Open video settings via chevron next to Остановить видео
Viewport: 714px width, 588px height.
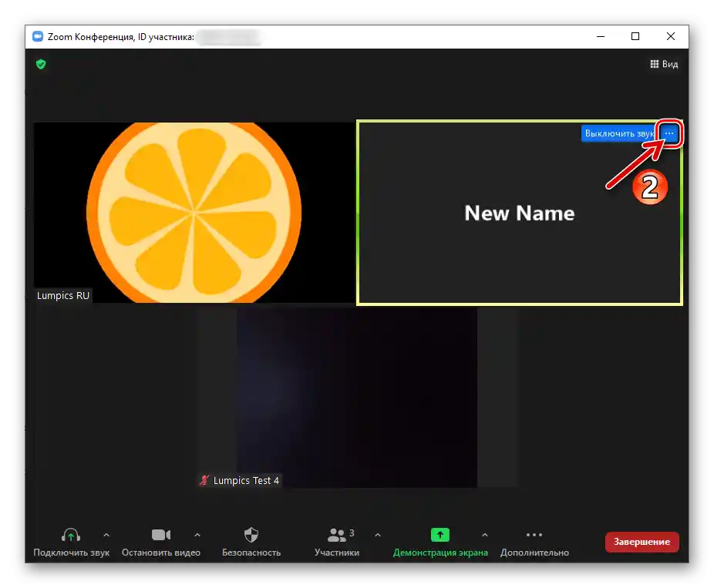[197, 533]
